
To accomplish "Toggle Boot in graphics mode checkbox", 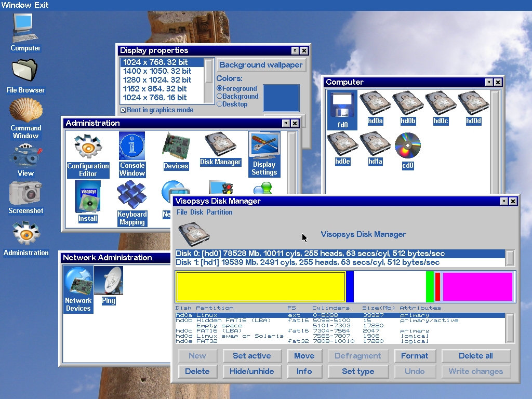I will (123, 110).
